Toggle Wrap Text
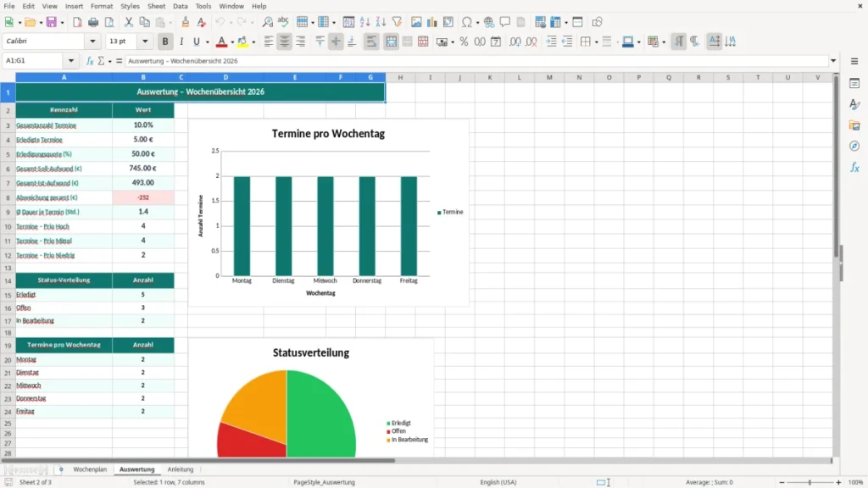The image size is (868, 488). [371, 42]
